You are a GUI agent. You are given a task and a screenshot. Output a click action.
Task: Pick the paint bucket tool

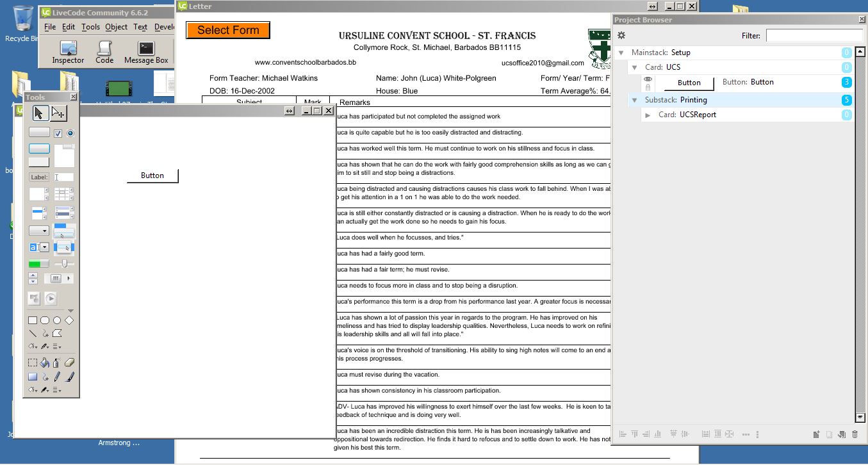tap(45, 363)
